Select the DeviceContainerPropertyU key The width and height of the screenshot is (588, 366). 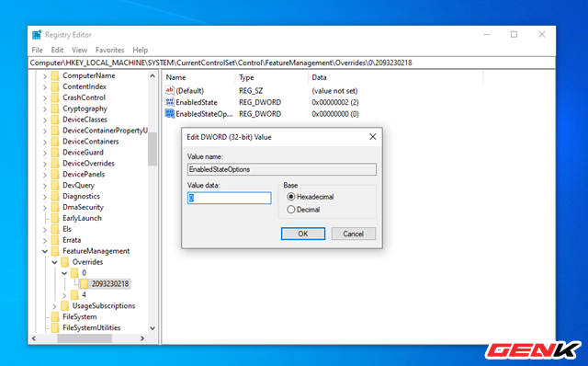[105, 131]
